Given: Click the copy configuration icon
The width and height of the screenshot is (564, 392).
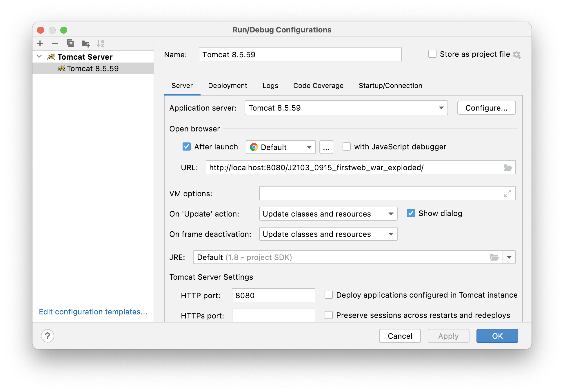Looking at the screenshot, I should coord(70,43).
